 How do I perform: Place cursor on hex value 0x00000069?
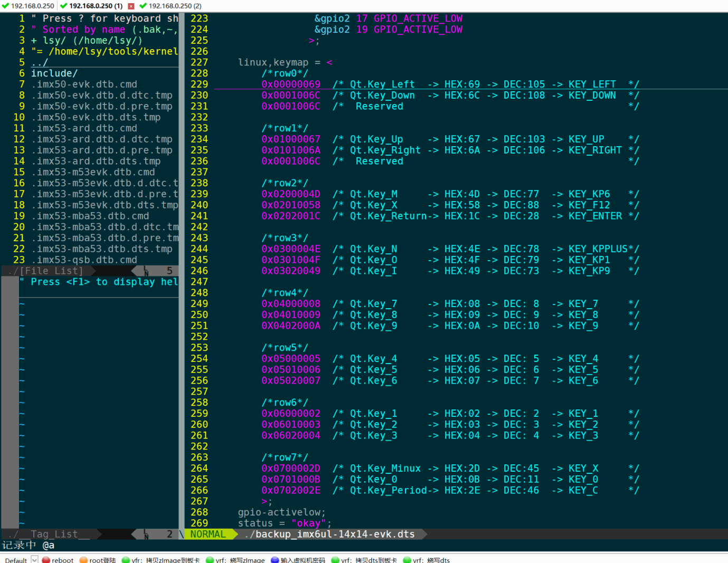[291, 84]
